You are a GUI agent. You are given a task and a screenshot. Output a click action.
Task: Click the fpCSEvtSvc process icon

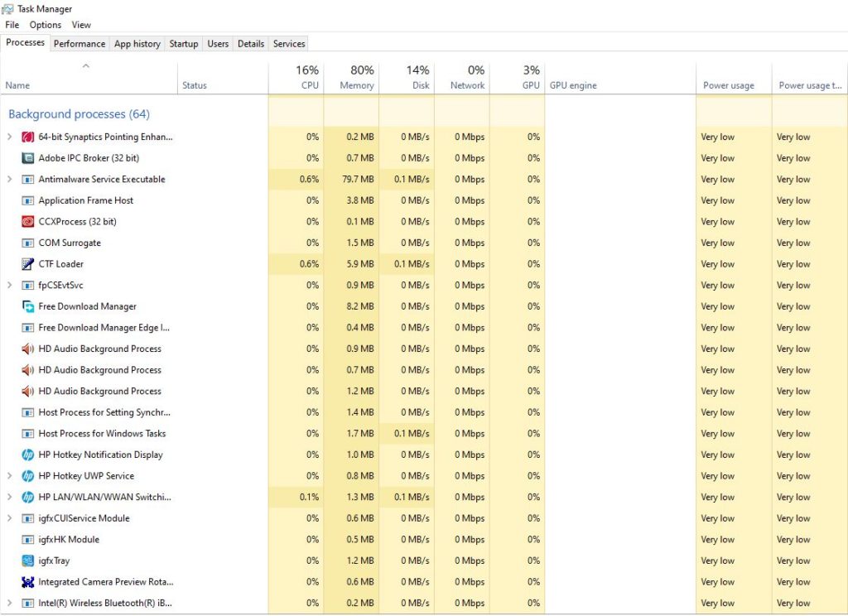[x=27, y=285]
